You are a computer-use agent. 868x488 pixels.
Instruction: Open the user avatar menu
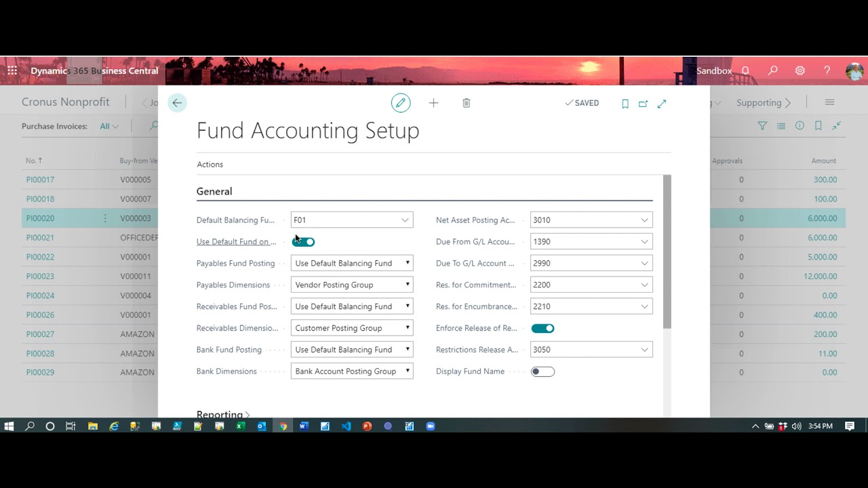(x=854, y=71)
